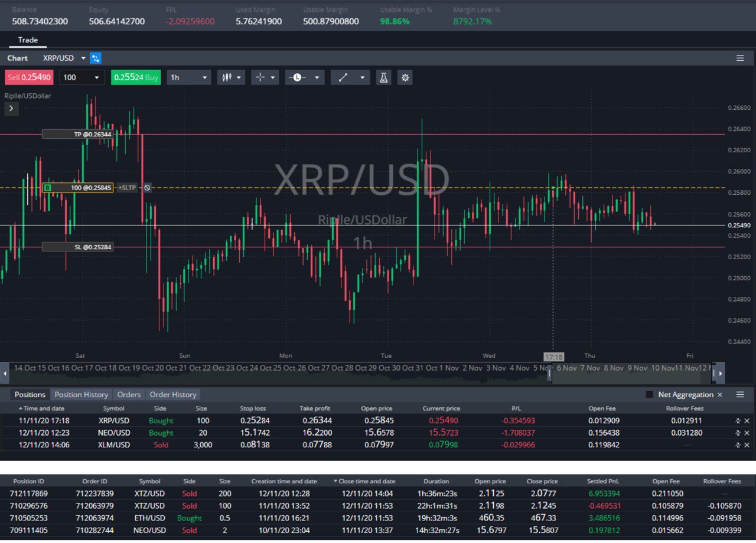Open the Orders tab

tap(129, 394)
